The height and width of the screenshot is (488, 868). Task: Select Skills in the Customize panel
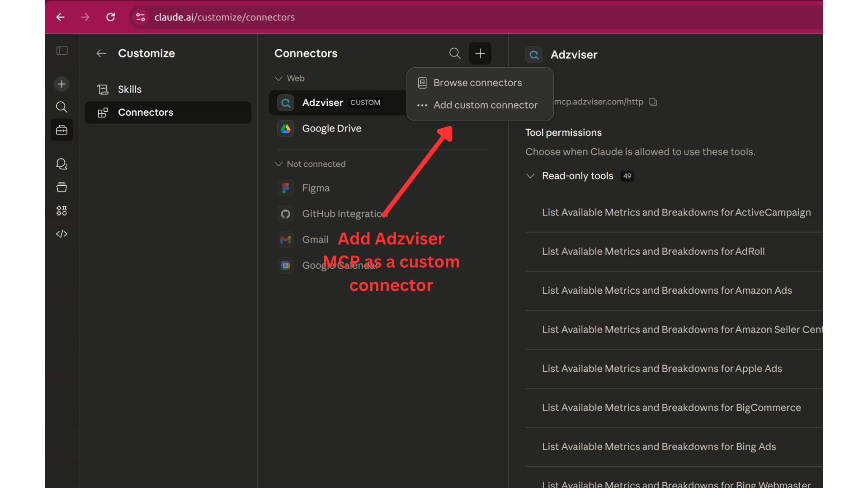[x=130, y=89]
